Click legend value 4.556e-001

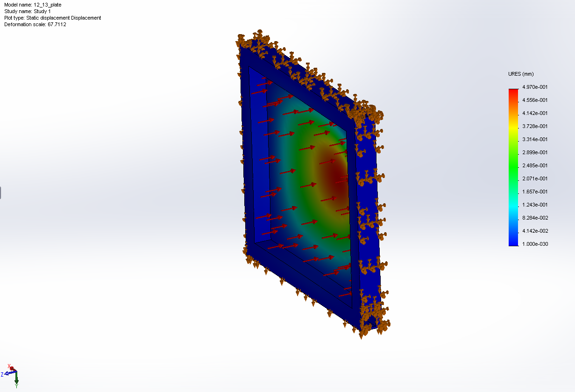click(535, 100)
